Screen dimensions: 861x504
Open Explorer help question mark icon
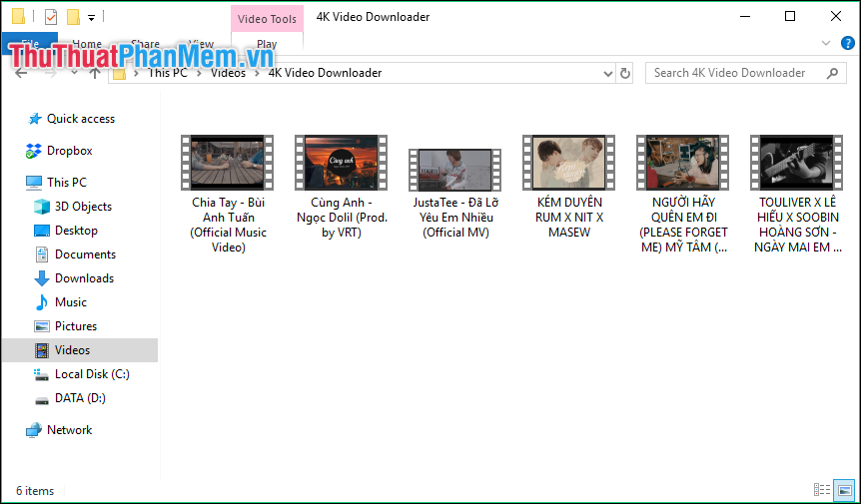point(848,43)
